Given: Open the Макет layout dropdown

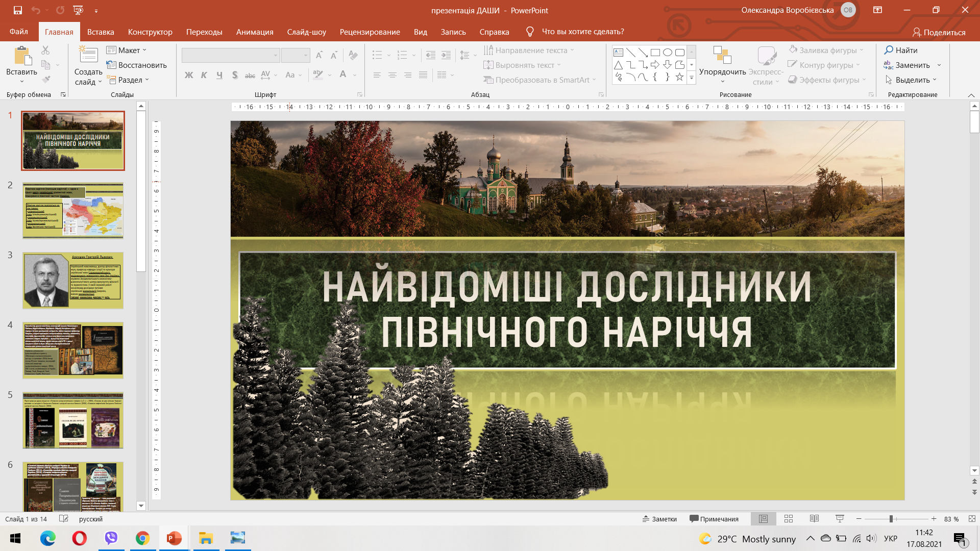Looking at the screenshot, I should [127, 50].
